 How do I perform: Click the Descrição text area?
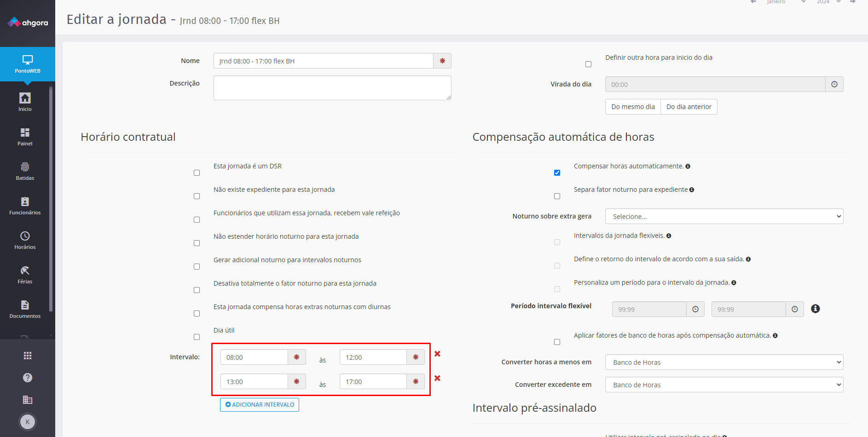pos(332,88)
